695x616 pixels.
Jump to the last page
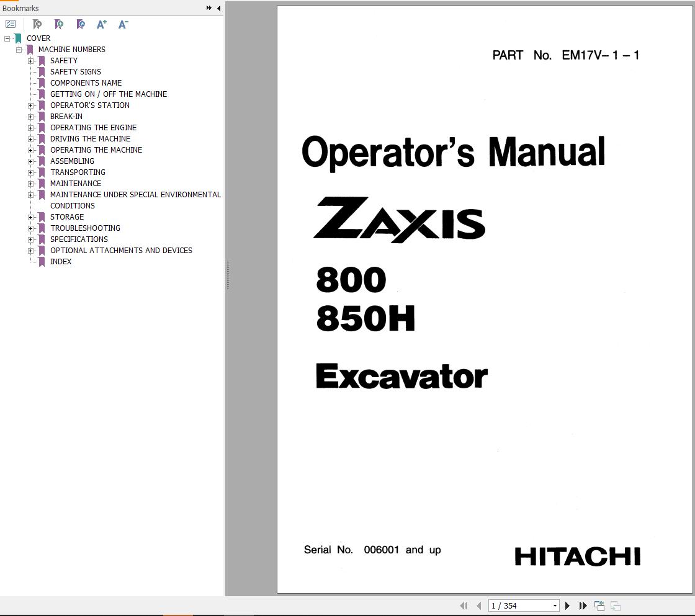coord(583,605)
